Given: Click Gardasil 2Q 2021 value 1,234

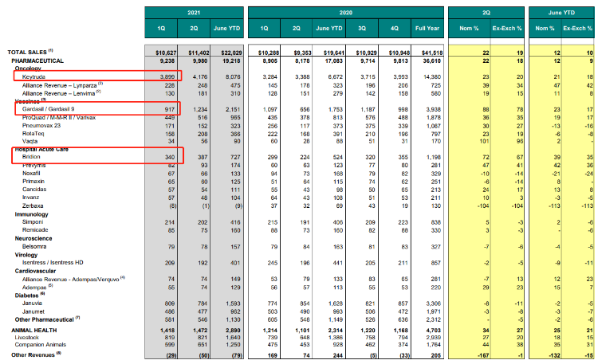Looking at the screenshot, I should [x=200, y=109].
